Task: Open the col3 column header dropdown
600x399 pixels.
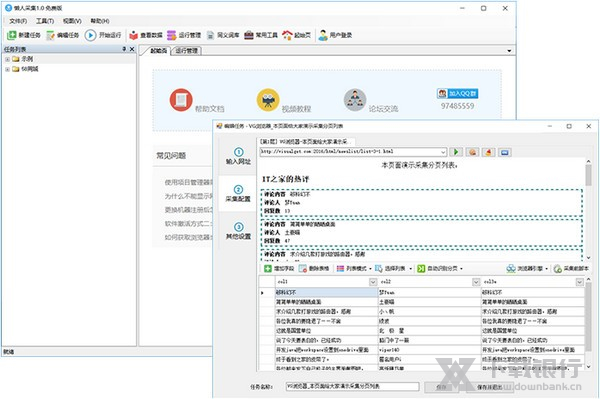Action: (x=579, y=282)
